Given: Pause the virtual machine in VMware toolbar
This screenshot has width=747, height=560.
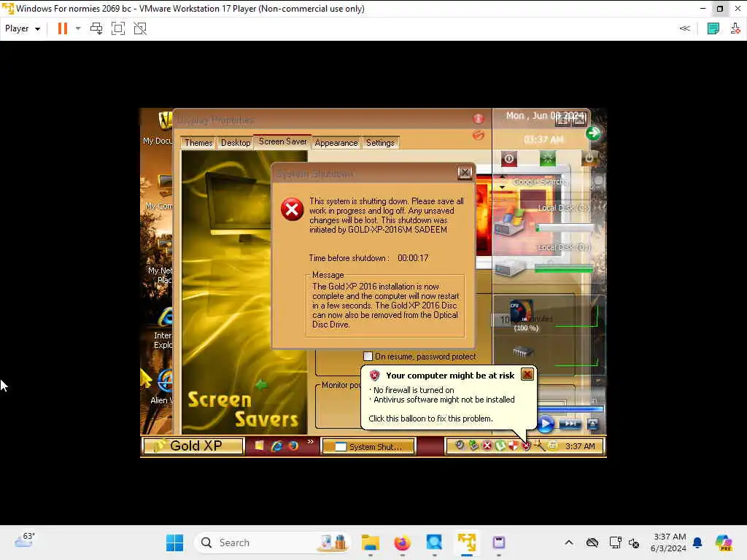Looking at the screenshot, I should pos(63,28).
